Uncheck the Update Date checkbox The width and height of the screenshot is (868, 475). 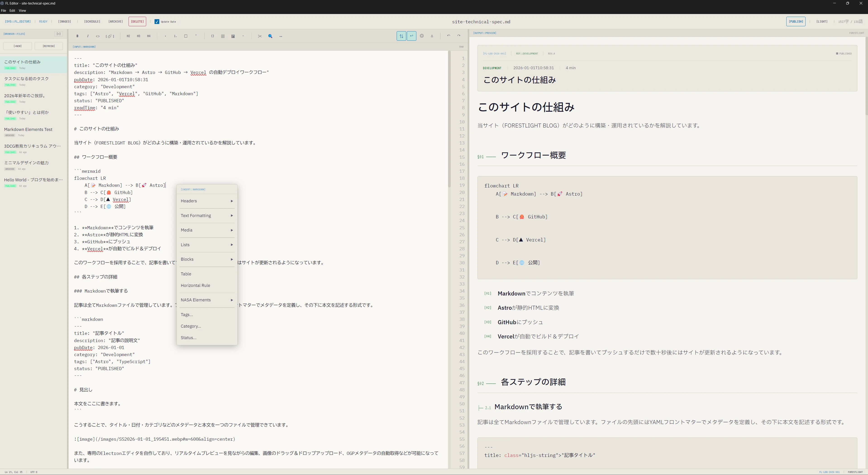click(157, 21)
